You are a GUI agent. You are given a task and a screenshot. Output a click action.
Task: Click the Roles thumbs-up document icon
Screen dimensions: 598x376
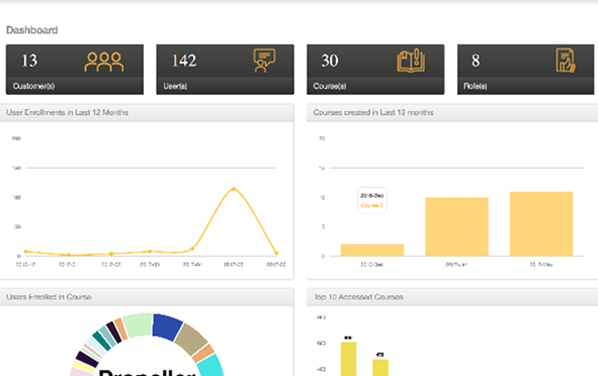point(565,60)
